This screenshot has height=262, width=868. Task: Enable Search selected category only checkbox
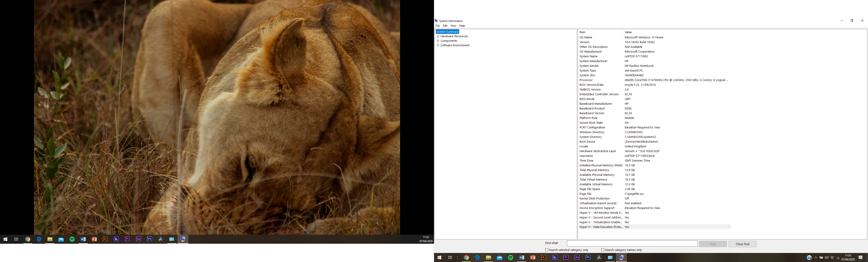point(547,250)
